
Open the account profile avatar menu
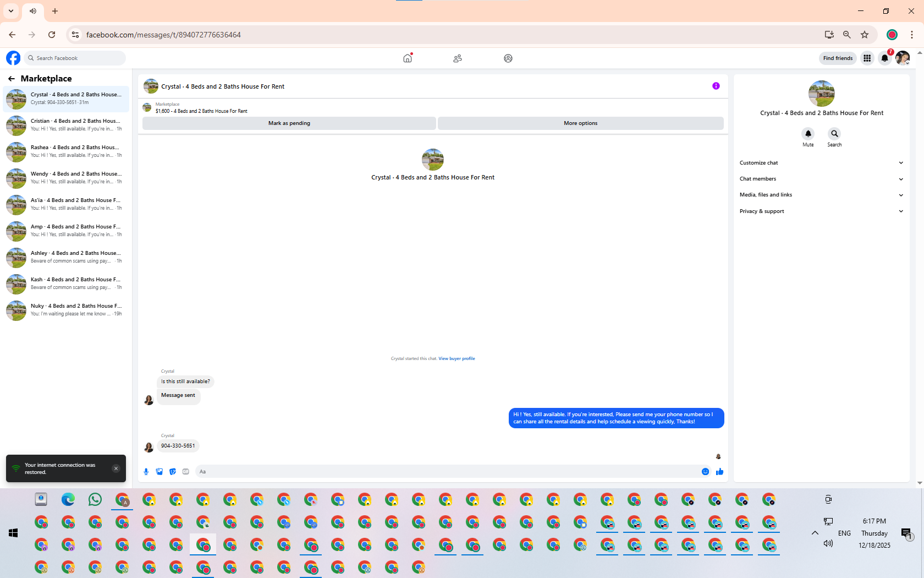[x=903, y=58]
